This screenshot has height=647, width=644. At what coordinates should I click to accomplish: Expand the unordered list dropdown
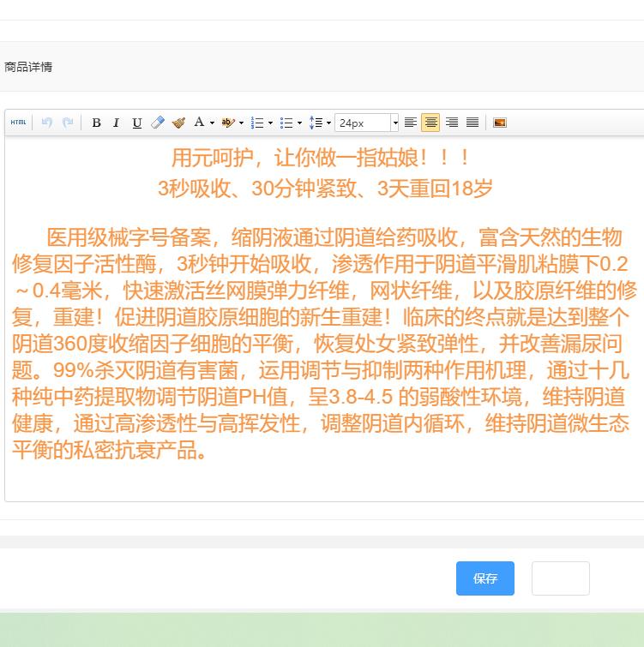tap(299, 123)
